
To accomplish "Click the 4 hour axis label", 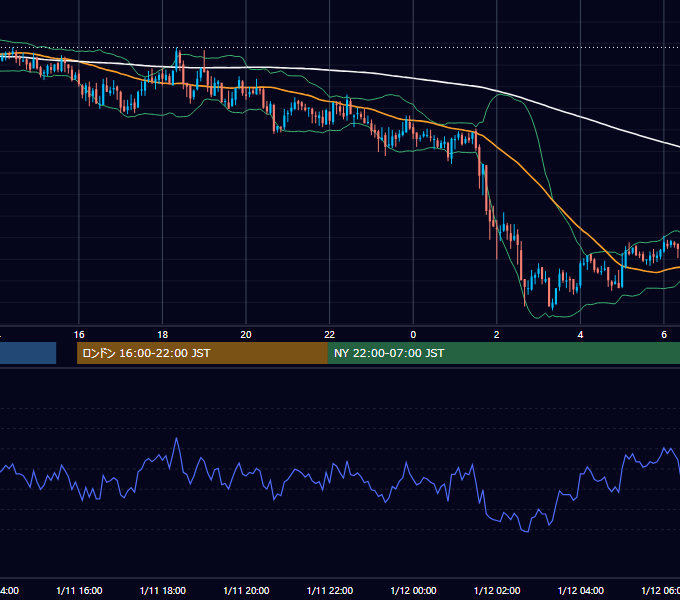I will (x=580, y=335).
